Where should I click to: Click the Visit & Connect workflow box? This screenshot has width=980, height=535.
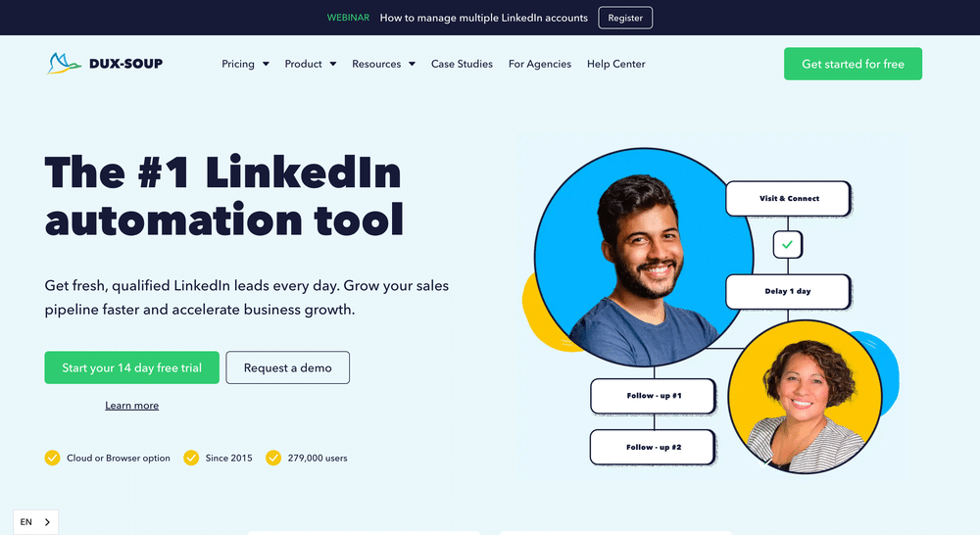[x=789, y=199]
